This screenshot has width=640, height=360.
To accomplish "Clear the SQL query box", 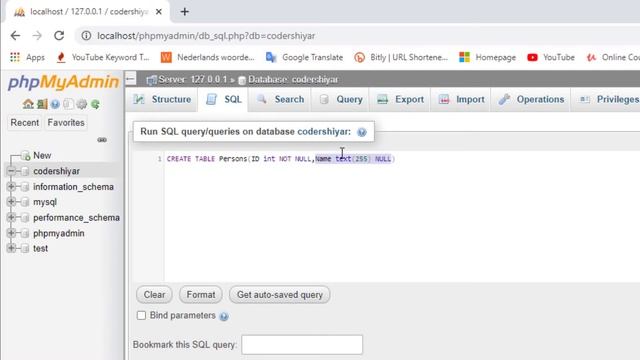I will coord(154,295).
